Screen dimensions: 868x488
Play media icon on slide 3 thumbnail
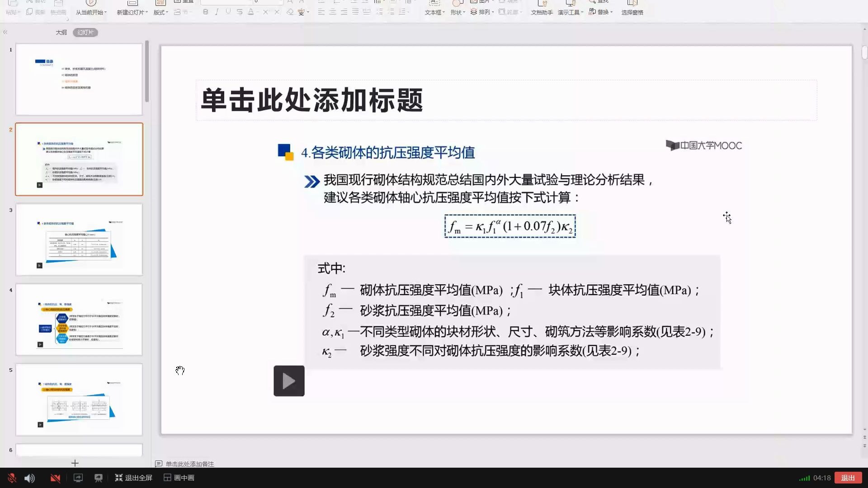tap(39, 265)
